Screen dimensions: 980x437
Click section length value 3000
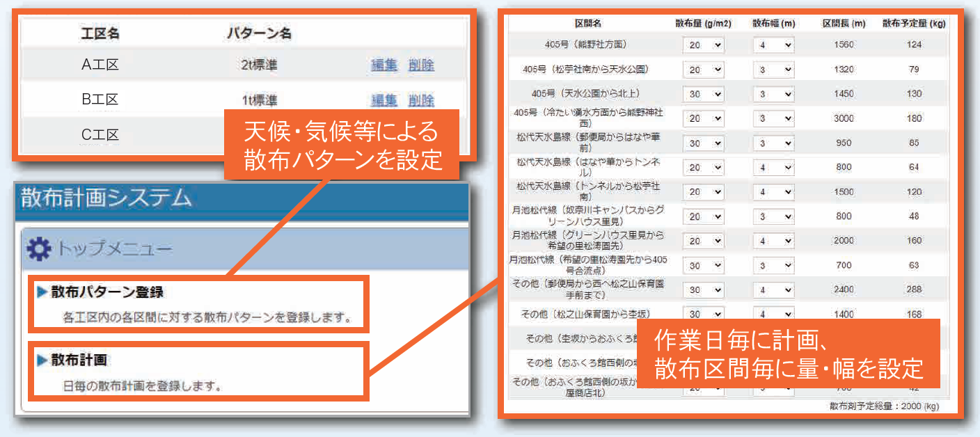coord(844,118)
